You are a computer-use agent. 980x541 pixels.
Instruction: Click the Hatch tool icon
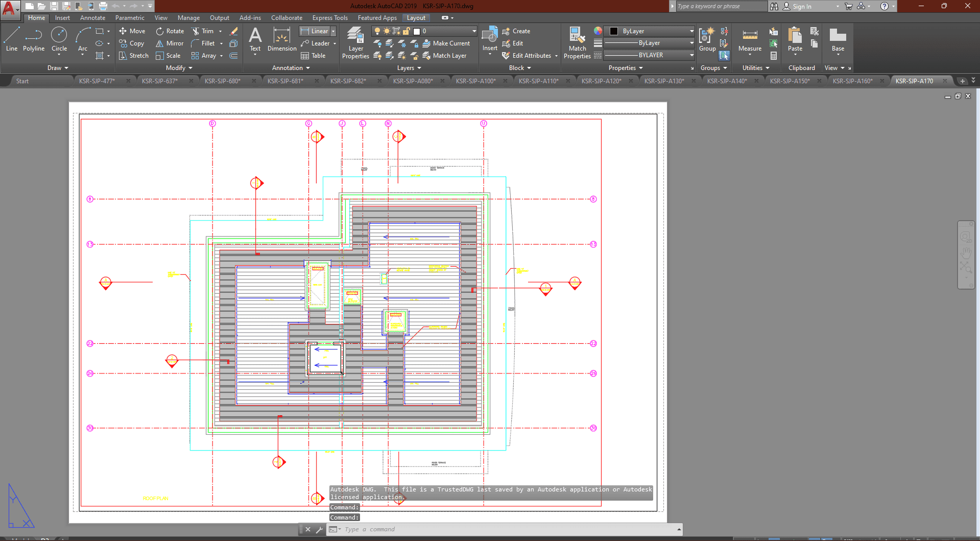click(100, 56)
